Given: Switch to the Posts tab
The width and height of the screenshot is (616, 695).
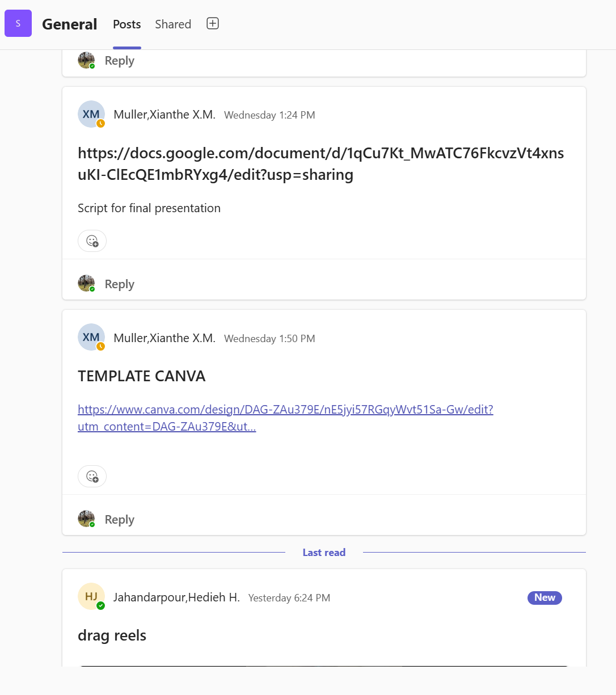Looking at the screenshot, I should [x=126, y=24].
